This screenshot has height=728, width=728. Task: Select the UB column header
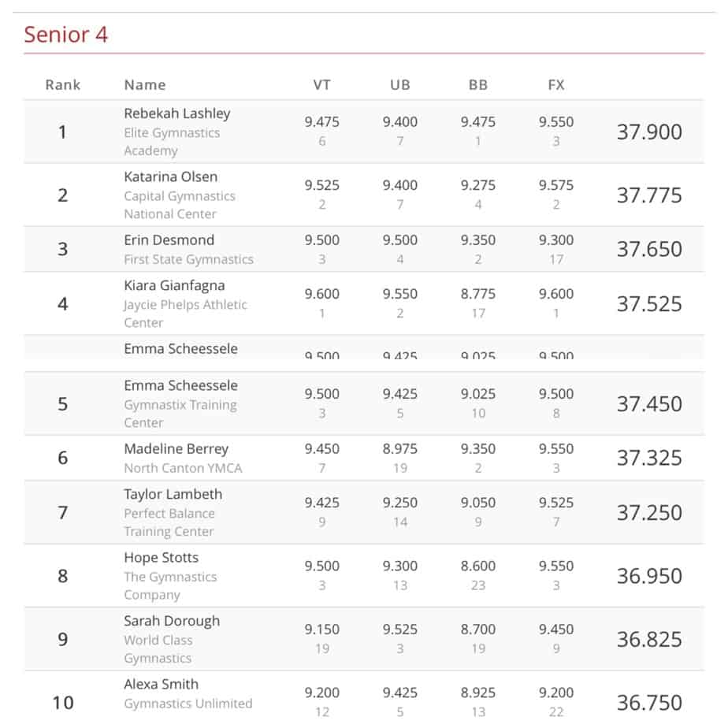399,85
